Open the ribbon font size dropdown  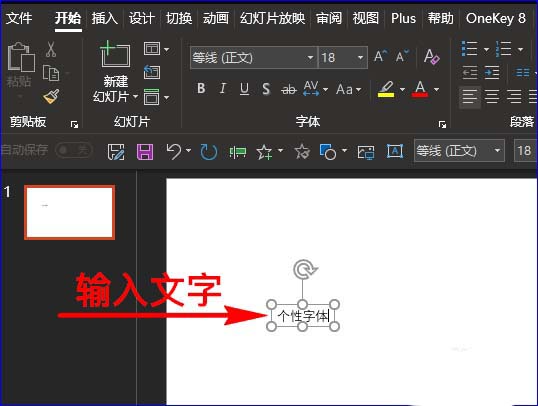(x=360, y=58)
